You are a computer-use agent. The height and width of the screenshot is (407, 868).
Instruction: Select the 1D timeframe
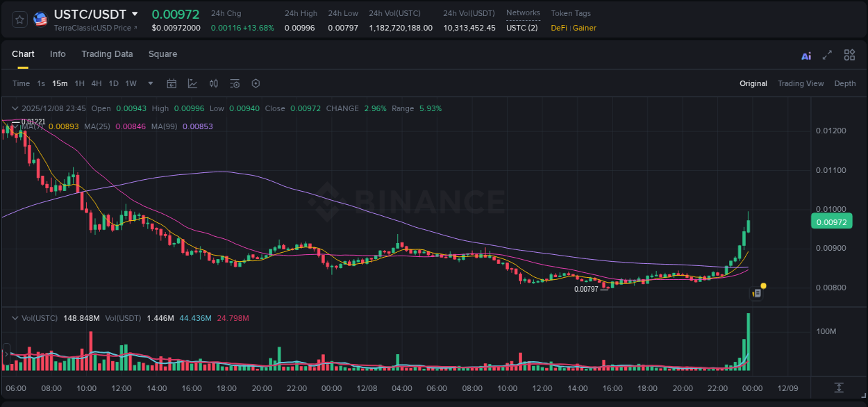113,83
